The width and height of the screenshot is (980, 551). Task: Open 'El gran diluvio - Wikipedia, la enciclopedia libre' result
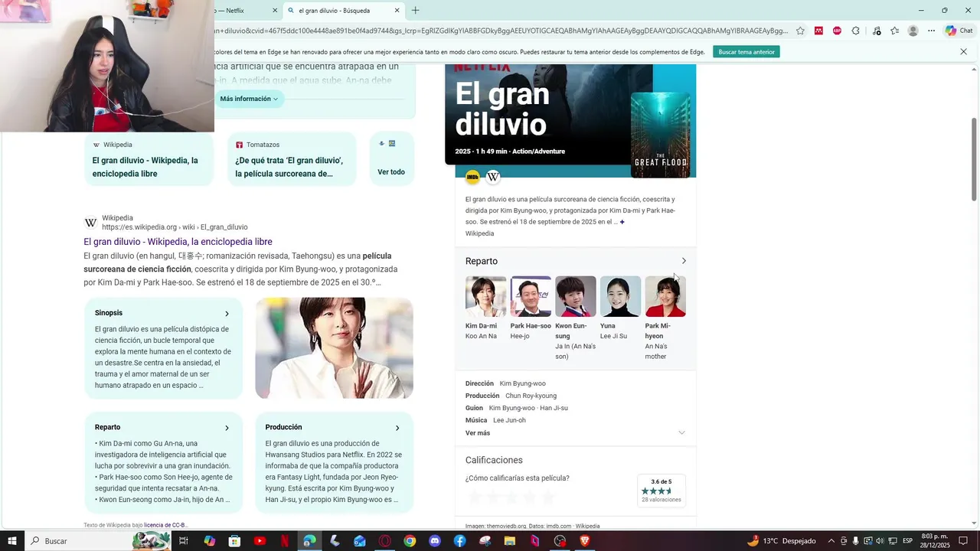click(x=178, y=242)
